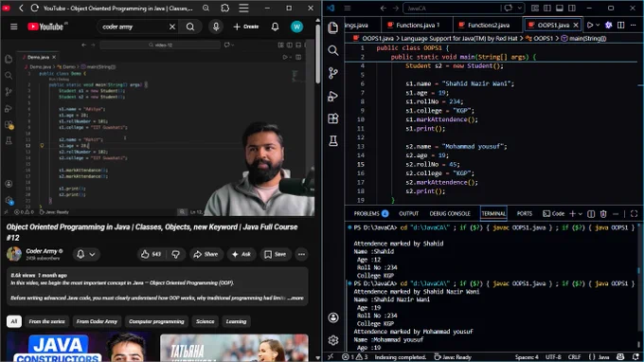Open the browser app menu

click(244, 9)
